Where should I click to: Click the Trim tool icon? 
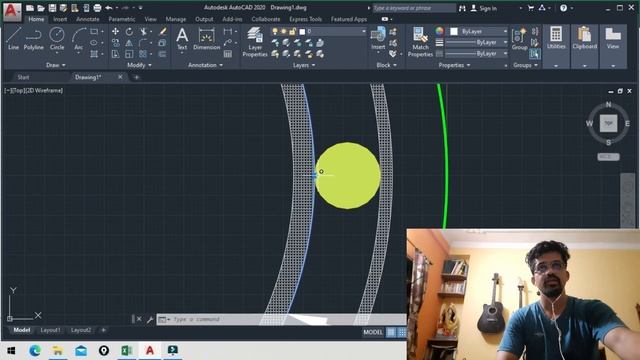tap(143, 31)
